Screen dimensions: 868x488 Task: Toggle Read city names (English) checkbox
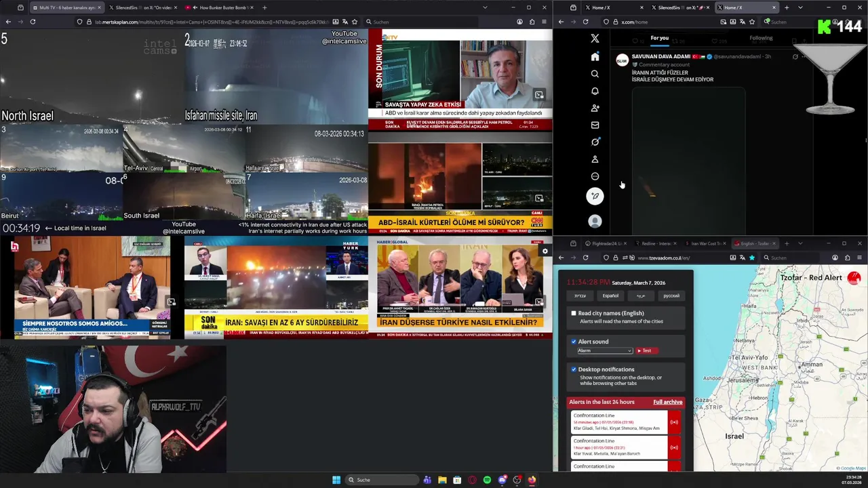click(574, 313)
